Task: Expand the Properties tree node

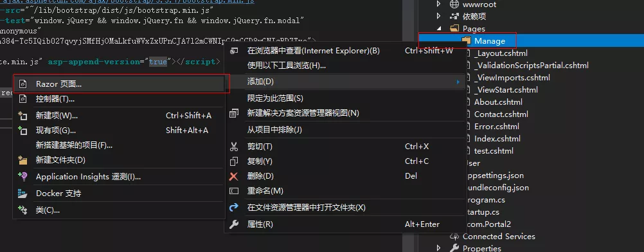Action: pyautogui.click(x=438, y=248)
